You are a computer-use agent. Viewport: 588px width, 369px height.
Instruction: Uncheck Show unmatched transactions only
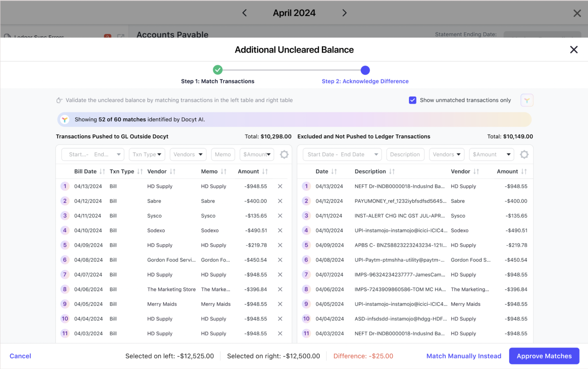coord(412,100)
